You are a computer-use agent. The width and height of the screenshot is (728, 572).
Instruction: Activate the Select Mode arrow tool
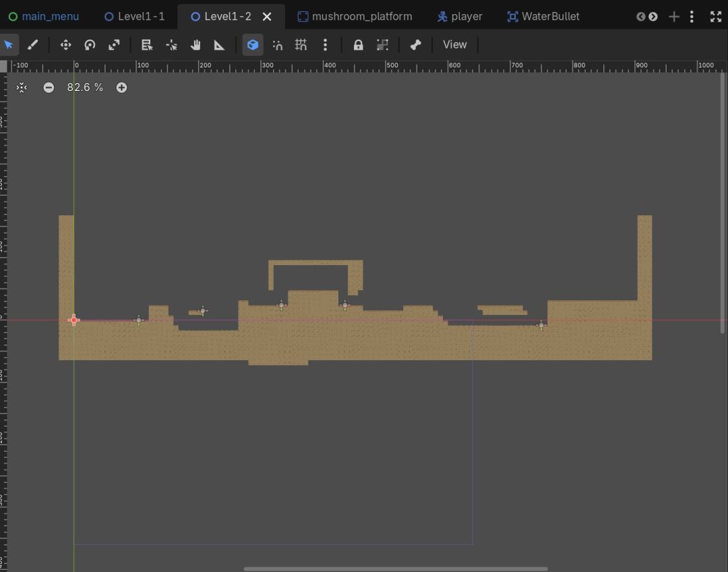click(x=9, y=45)
